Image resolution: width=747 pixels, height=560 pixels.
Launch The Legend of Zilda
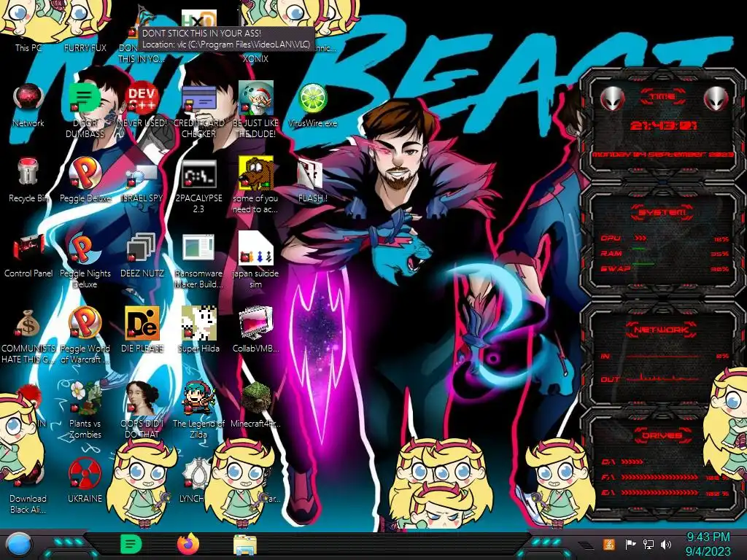(x=198, y=410)
